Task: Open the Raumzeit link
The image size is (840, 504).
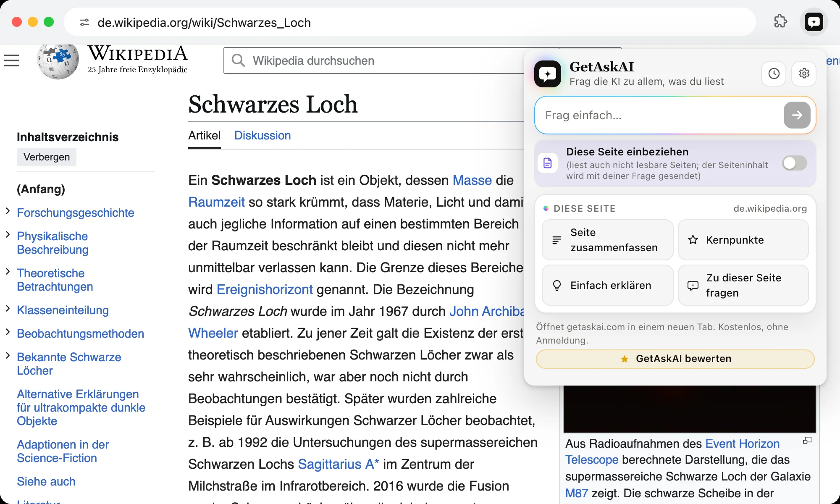Action: click(216, 202)
